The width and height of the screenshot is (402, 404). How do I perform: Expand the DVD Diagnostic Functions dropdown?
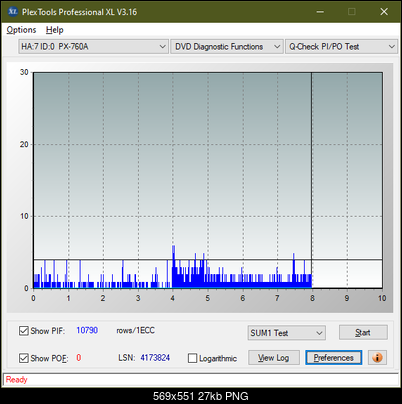click(227, 47)
